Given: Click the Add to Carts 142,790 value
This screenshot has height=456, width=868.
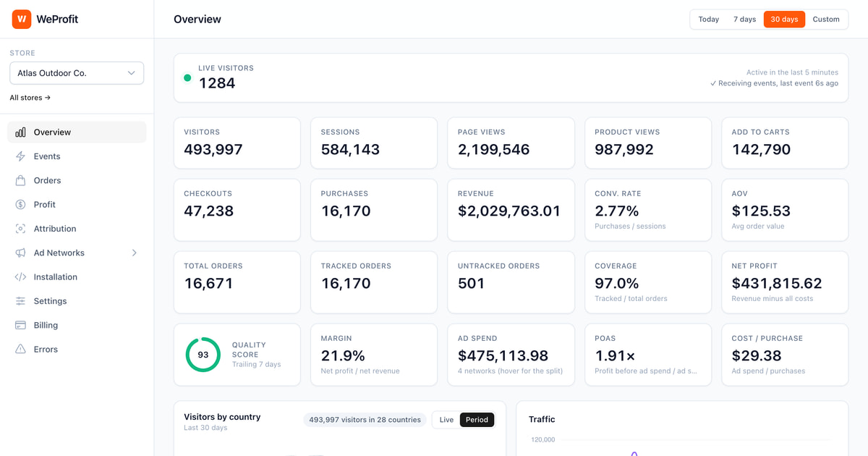Looking at the screenshot, I should tap(761, 150).
